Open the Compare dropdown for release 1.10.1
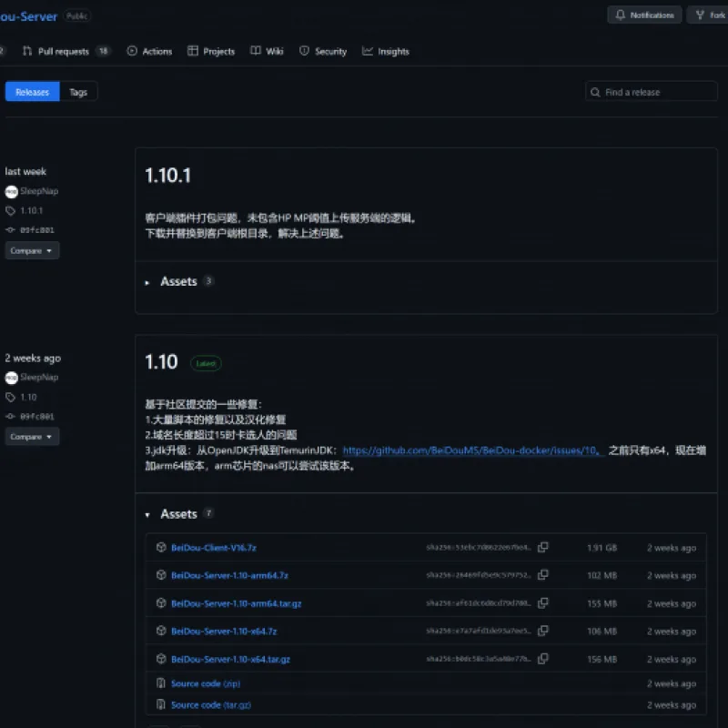 (x=32, y=251)
